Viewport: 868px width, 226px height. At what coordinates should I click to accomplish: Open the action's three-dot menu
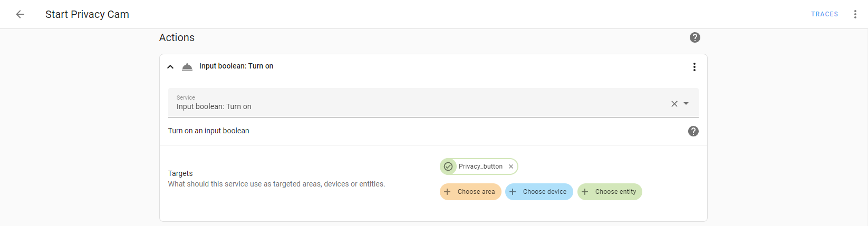tap(694, 67)
